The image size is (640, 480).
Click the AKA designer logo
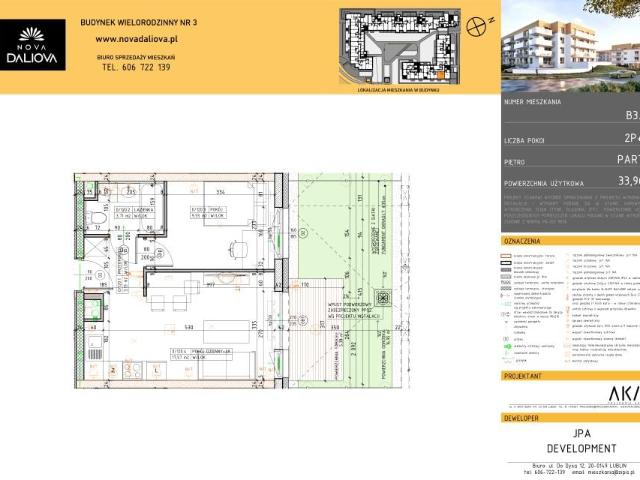(624, 393)
